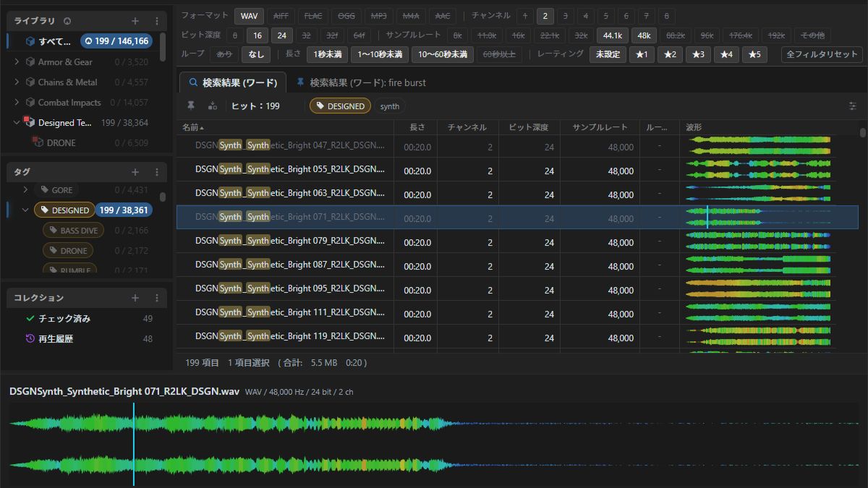
Task: Open the チェック済み collection
Action: click(x=87, y=318)
